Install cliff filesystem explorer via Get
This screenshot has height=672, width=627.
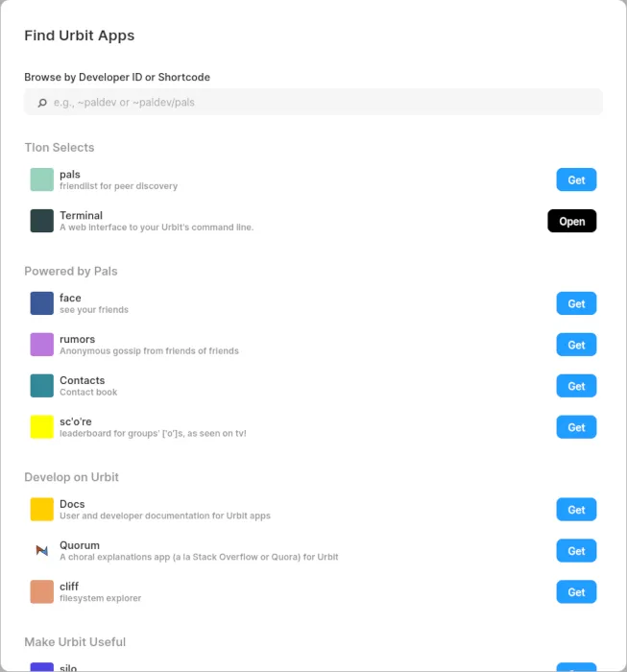[576, 592]
